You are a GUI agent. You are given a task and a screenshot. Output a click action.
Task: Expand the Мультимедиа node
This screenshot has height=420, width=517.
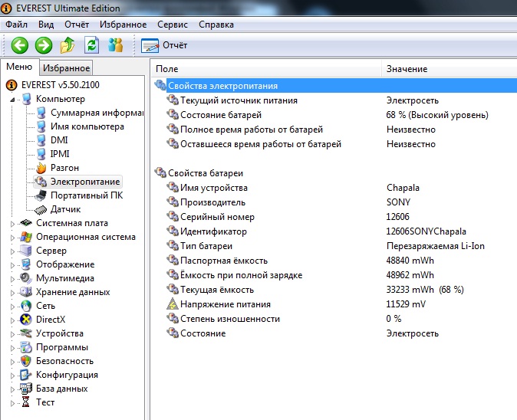pos(12,279)
